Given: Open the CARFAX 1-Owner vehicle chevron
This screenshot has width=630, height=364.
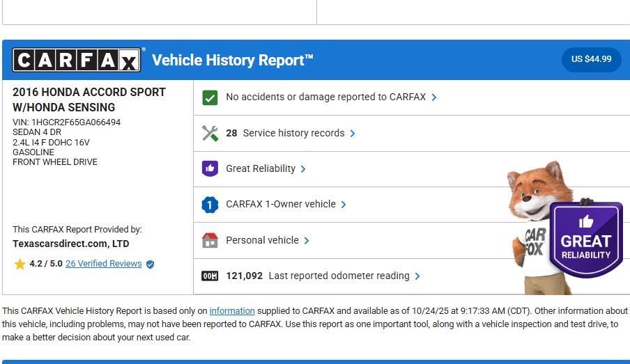Looking at the screenshot, I should point(344,205).
